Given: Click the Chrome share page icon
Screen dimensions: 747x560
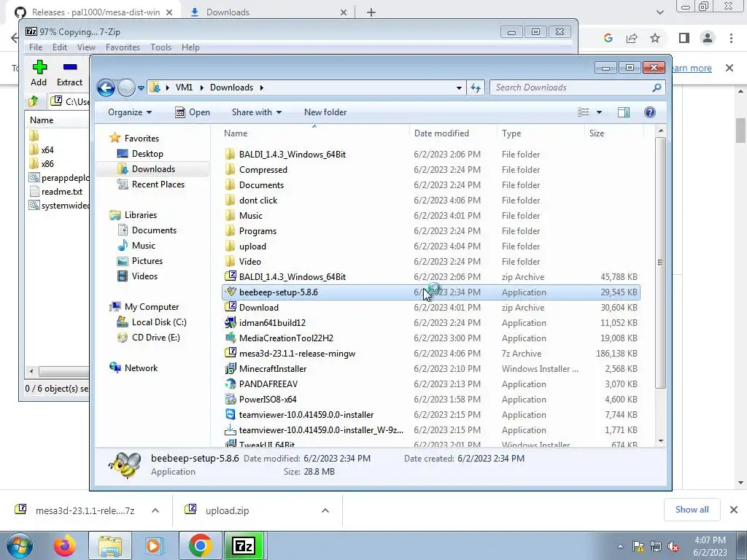Looking at the screenshot, I should pos(632,38).
